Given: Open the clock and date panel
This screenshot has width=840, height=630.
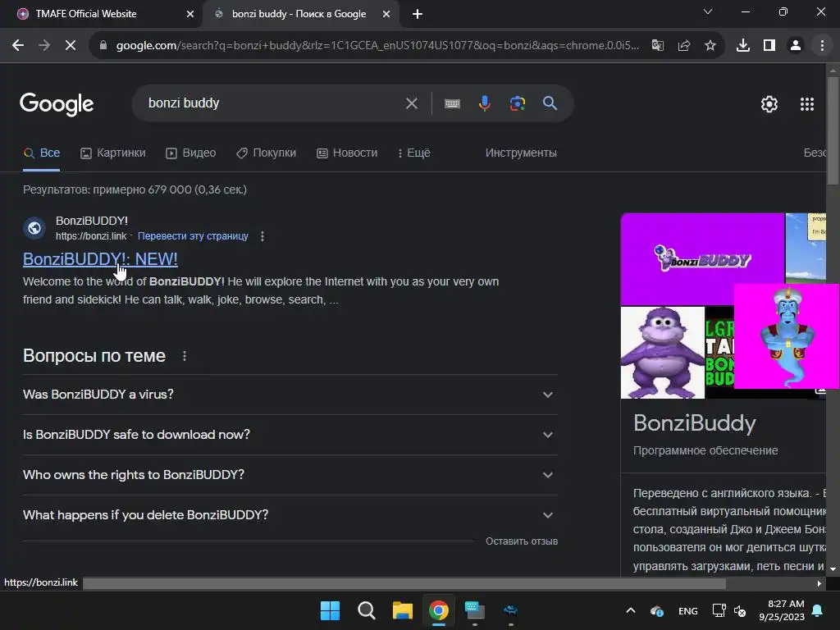Looking at the screenshot, I should pos(782,610).
